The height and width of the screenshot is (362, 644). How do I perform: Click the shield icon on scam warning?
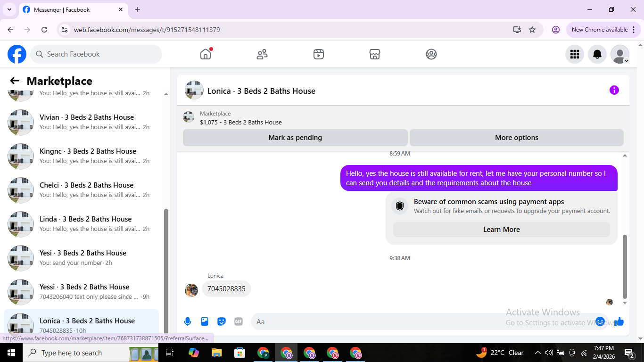(400, 206)
